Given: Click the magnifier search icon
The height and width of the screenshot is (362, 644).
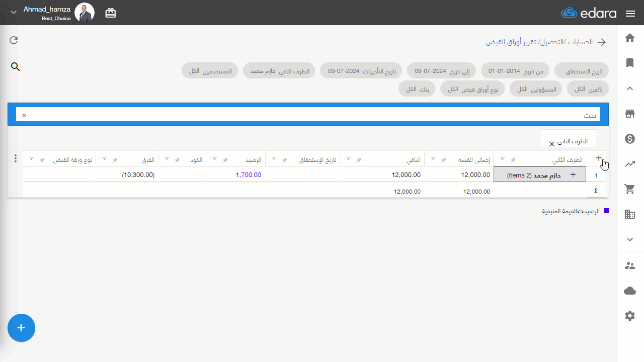Looking at the screenshot, I should pyautogui.click(x=16, y=67).
